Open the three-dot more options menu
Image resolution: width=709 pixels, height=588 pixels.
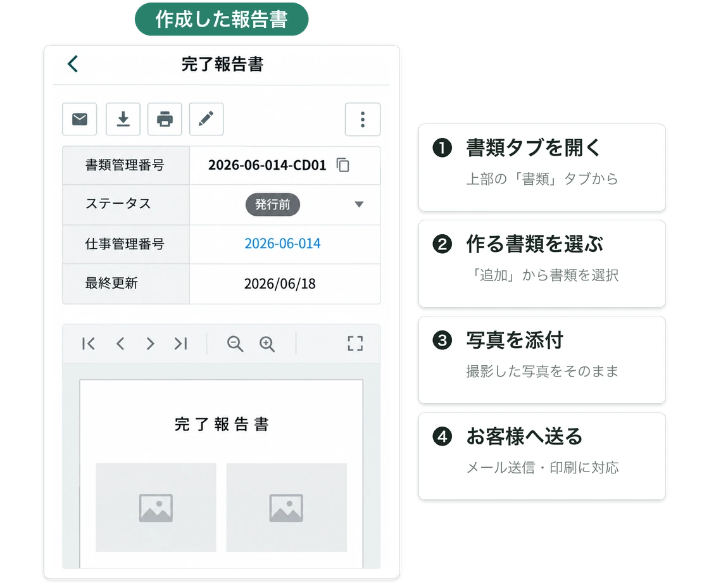(363, 120)
